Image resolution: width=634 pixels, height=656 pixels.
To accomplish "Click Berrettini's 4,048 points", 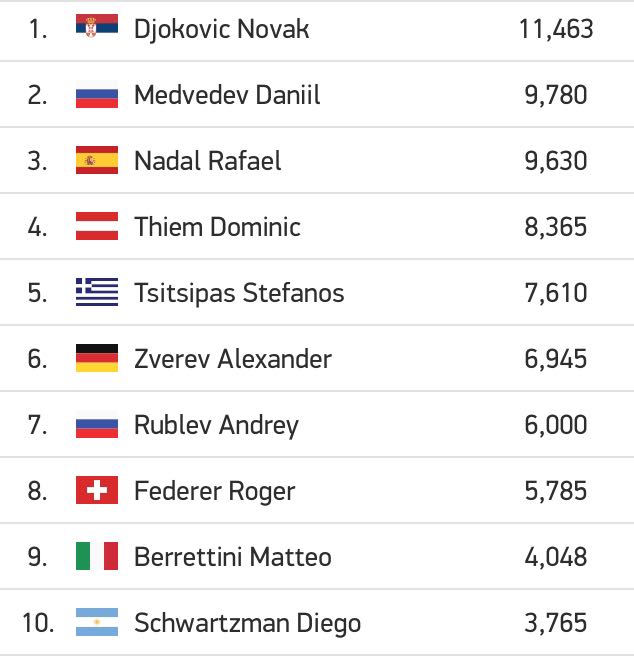I will coord(556,557).
